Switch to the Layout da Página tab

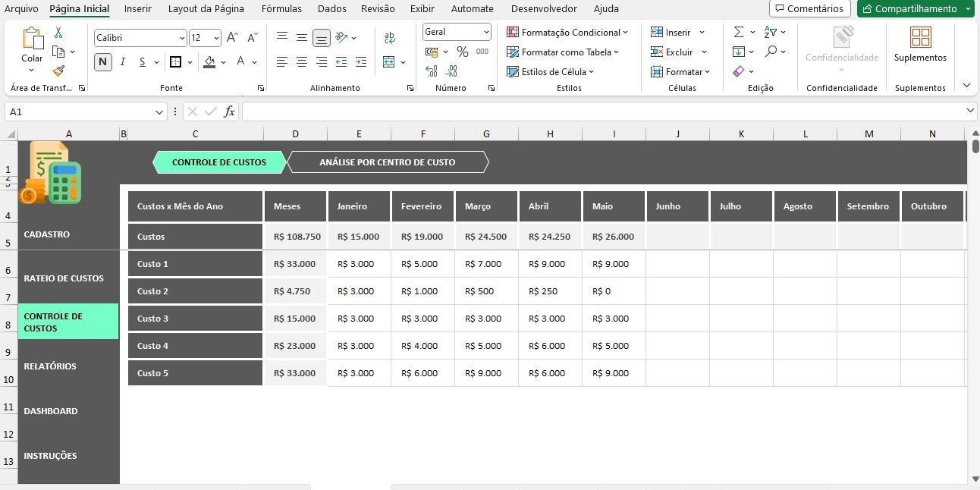click(206, 9)
